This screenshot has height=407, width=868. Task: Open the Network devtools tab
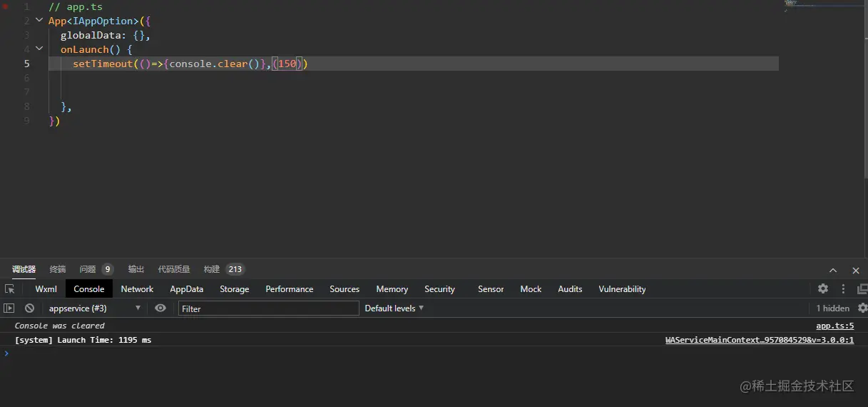tap(137, 289)
